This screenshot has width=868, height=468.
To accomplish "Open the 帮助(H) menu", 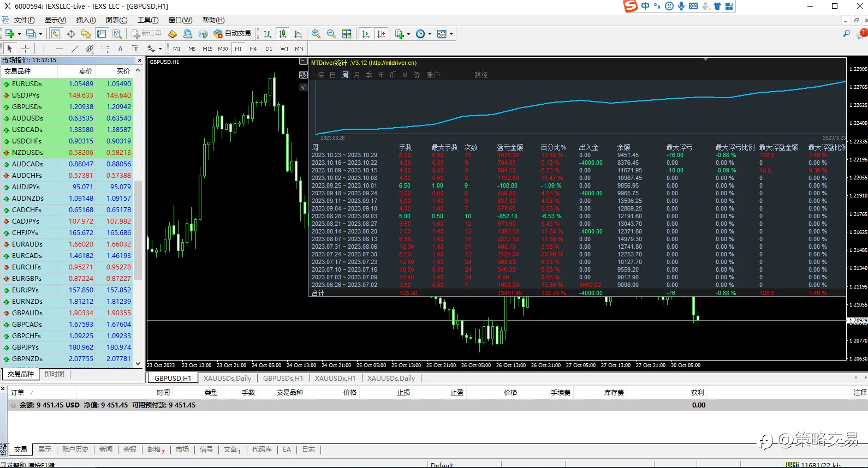I will [x=213, y=20].
